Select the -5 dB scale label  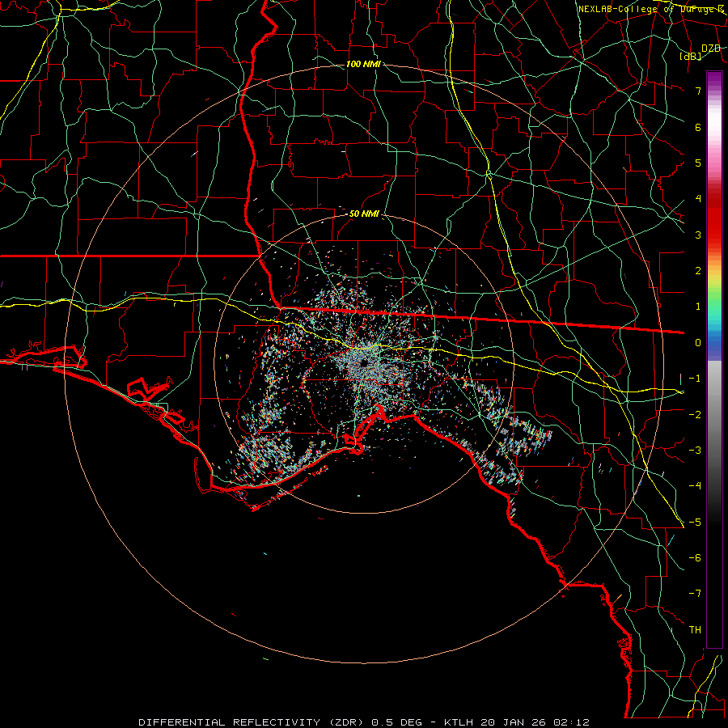(695, 522)
